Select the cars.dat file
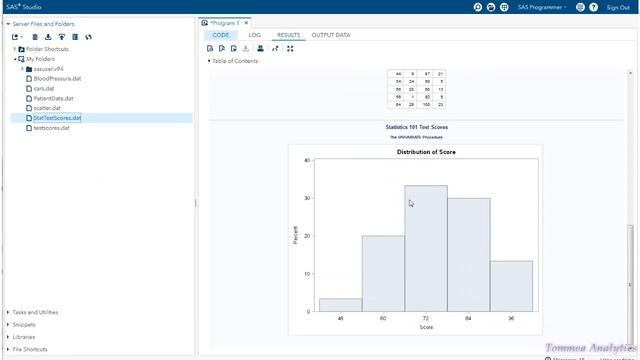Image resolution: width=640 pixels, height=360 pixels. coord(44,89)
